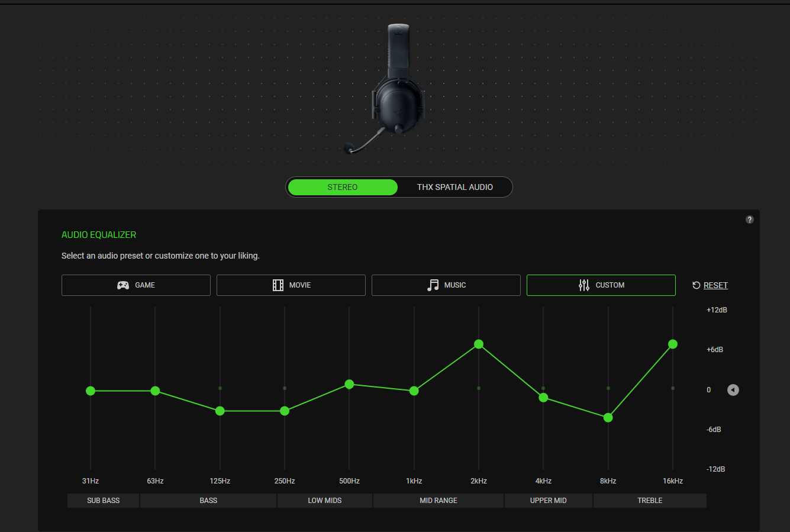
Task: Choose the MOVIE equalizer preset
Action: [x=291, y=285]
